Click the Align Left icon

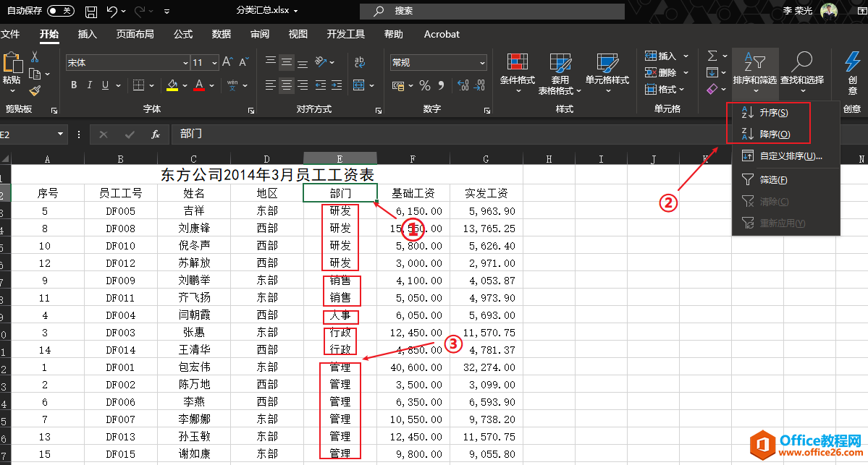270,85
